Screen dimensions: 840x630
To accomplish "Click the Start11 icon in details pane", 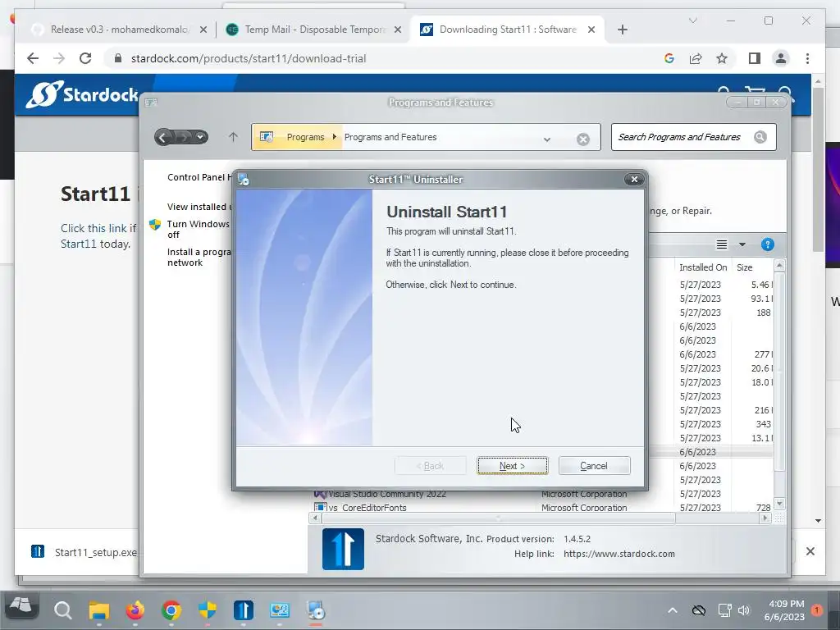I will tap(343, 549).
